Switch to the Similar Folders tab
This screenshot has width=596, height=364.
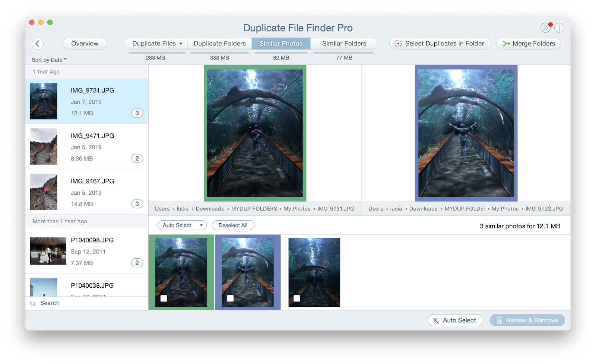pyautogui.click(x=344, y=44)
